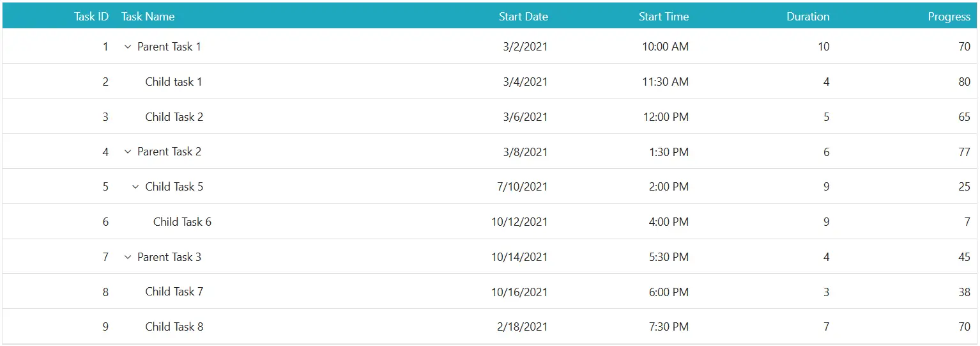980x346 pixels.
Task: Select the Child Task 7 row
Action: click(490, 292)
